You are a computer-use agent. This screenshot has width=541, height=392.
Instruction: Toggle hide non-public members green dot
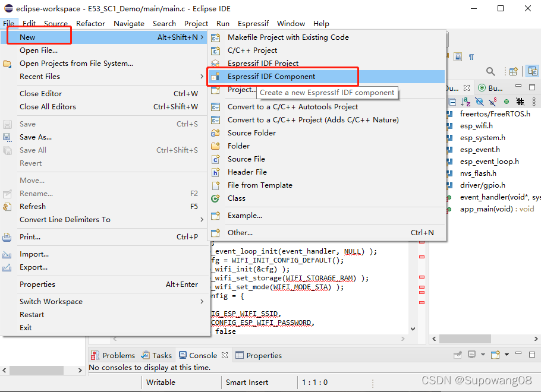coord(506,102)
